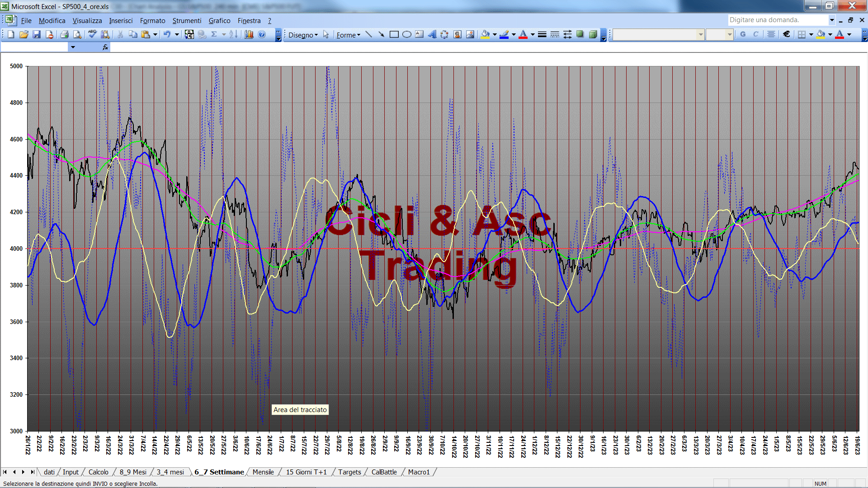Open the Forme shapes dropdown
This screenshot has width=868, height=488.
[x=348, y=35]
